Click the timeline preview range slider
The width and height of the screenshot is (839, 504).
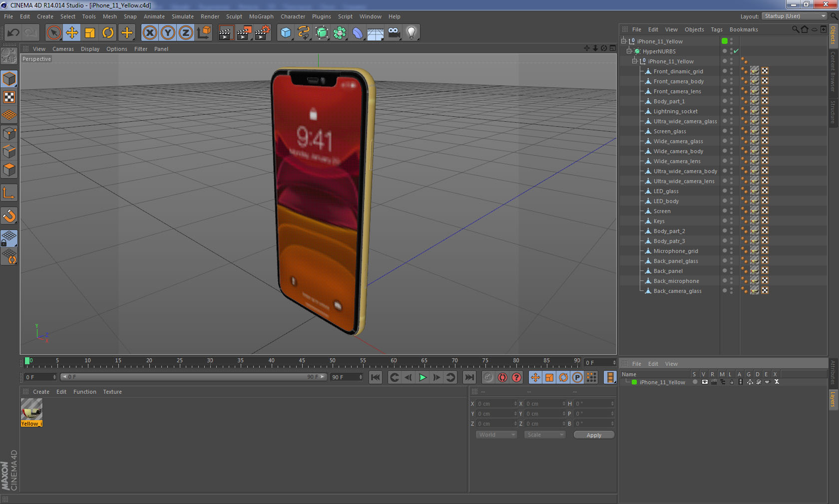tap(193, 377)
